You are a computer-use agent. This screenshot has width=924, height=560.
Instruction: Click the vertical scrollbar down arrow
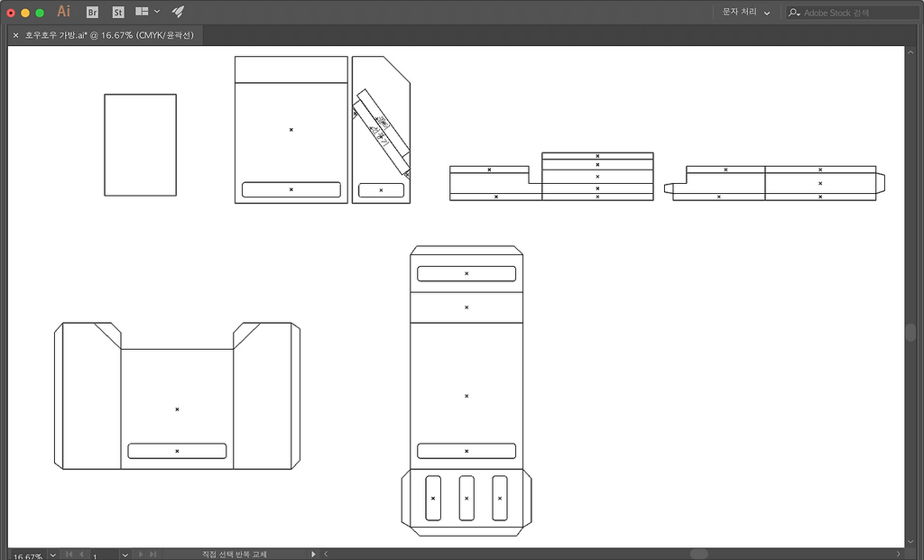point(911,542)
